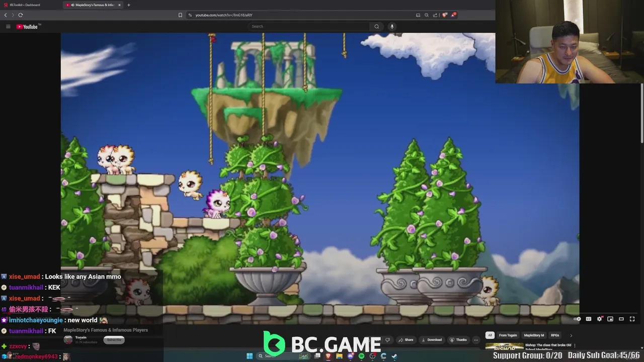Click the Download button under the video

point(431,340)
